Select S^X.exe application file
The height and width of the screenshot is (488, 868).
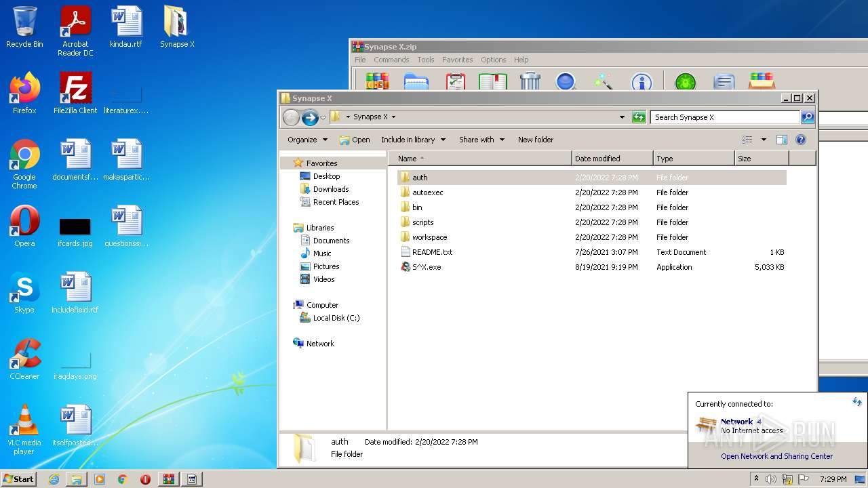point(427,267)
